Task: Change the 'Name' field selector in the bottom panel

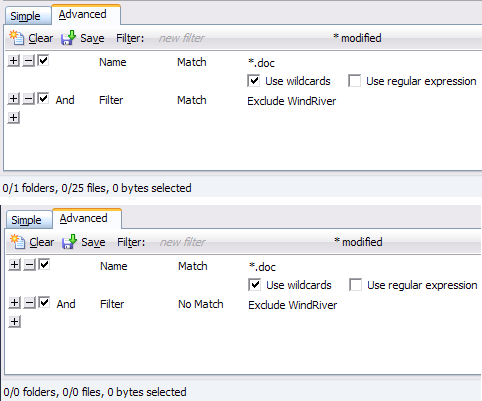Action: [114, 266]
